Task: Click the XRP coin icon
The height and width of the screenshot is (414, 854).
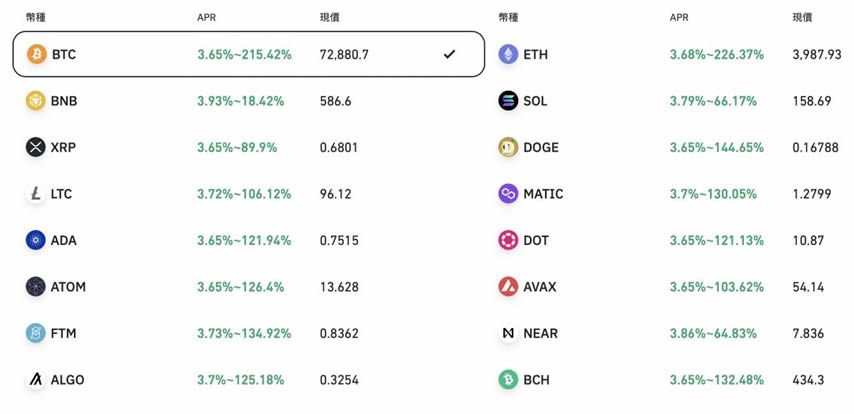Action: point(36,147)
